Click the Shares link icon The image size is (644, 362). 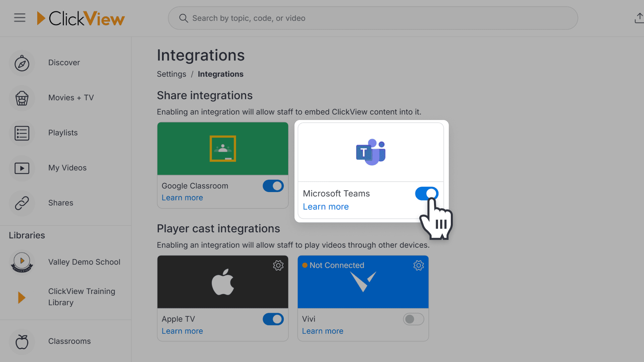click(22, 203)
